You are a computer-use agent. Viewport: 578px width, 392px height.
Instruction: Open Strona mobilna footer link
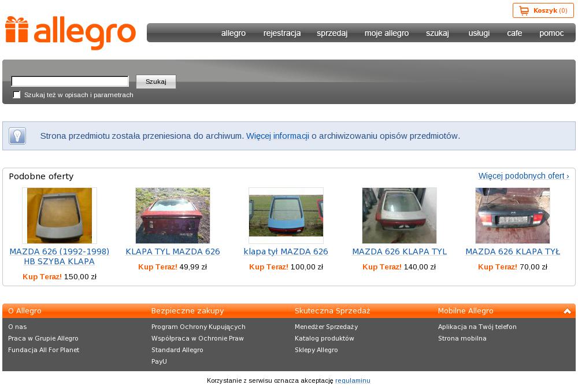click(x=462, y=339)
